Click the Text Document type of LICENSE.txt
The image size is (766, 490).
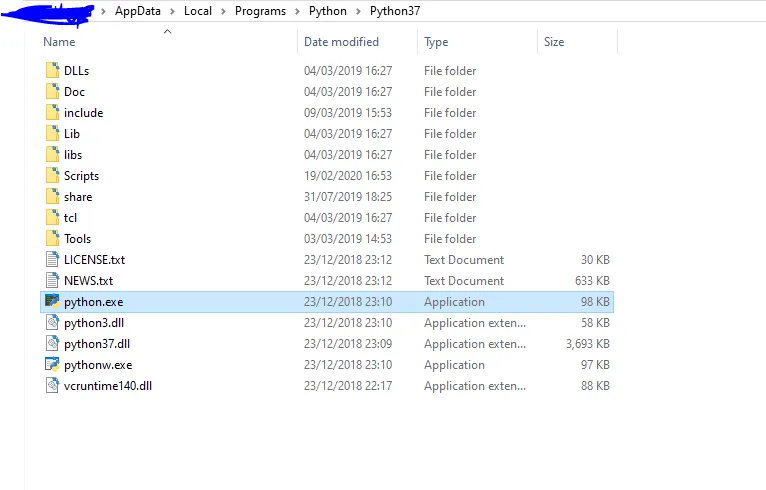coord(464,260)
